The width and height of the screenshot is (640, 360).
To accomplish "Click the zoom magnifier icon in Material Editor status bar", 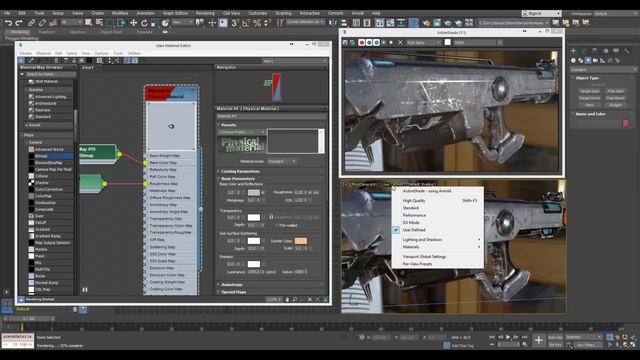I will (x=294, y=299).
